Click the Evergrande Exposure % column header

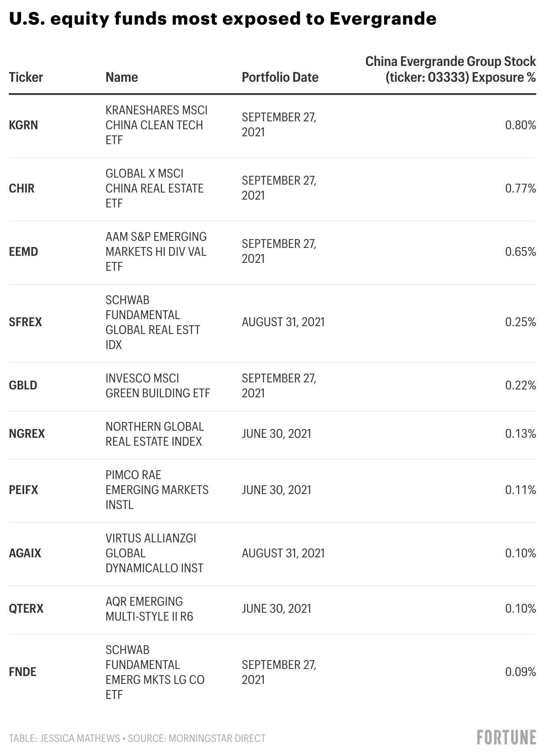[x=451, y=69]
